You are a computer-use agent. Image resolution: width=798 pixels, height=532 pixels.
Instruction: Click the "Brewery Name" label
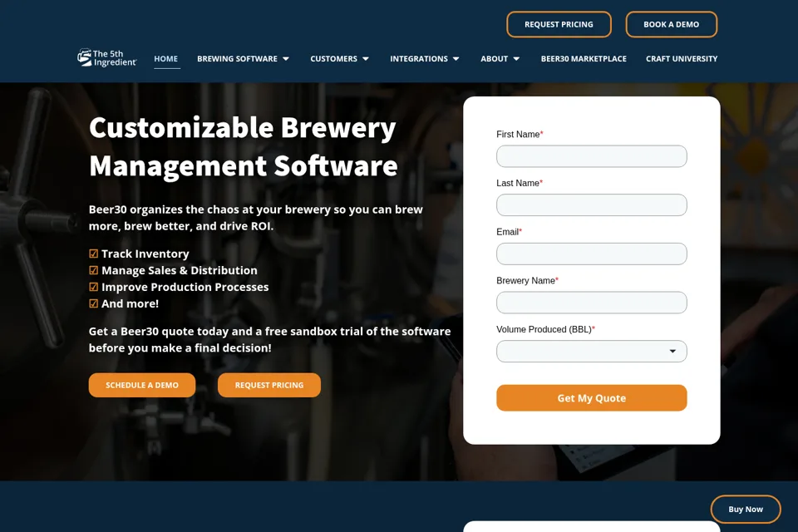point(525,280)
